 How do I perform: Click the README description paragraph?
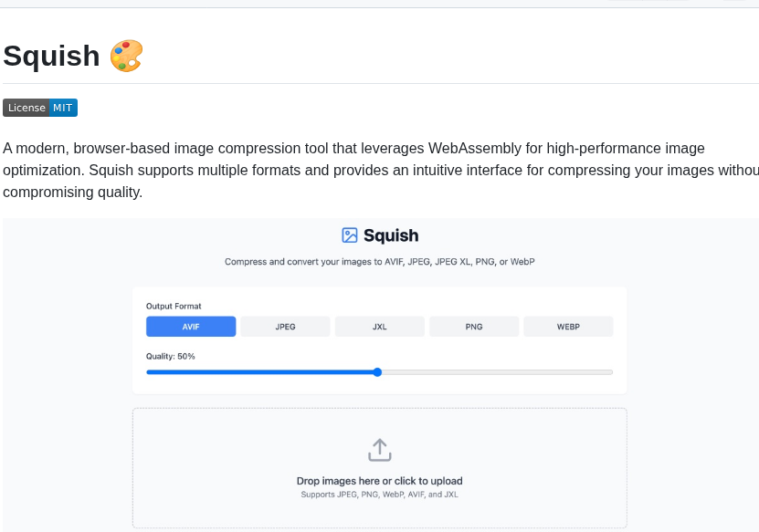tap(381, 171)
